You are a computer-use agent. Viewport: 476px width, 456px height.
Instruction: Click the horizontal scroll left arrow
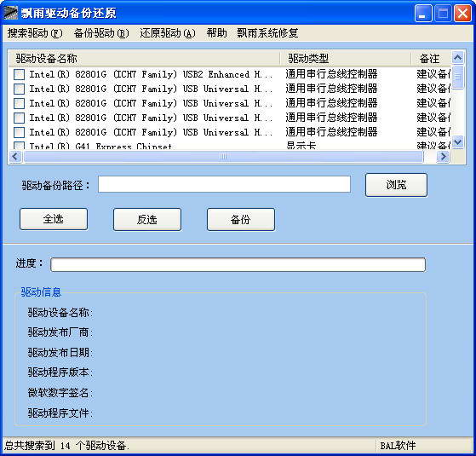click(x=14, y=157)
